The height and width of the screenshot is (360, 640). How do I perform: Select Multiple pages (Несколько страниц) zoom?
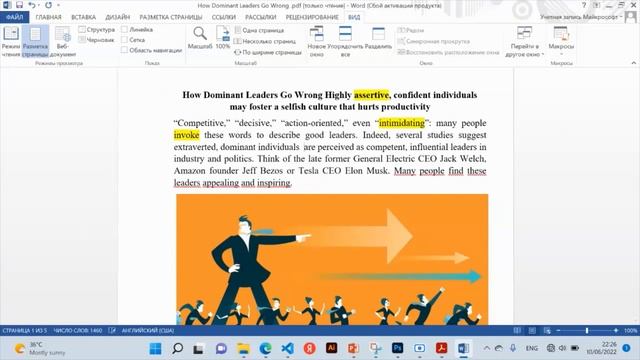[x=265, y=41]
